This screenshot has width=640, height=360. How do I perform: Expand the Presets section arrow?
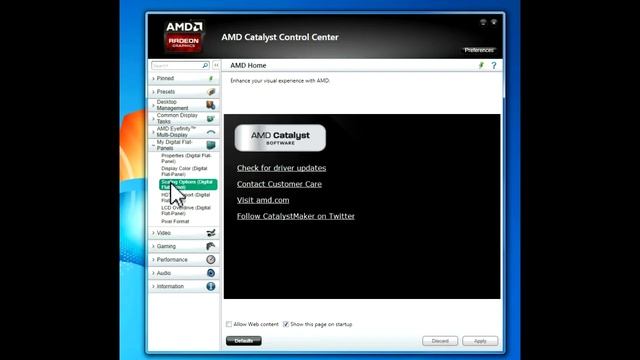pyautogui.click(x=153, y=92)
